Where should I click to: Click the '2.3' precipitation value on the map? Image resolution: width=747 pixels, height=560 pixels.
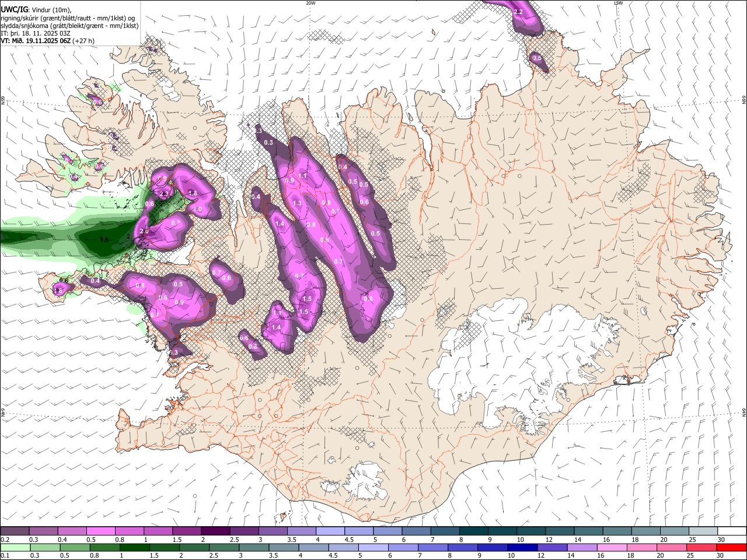coord(164,194)
